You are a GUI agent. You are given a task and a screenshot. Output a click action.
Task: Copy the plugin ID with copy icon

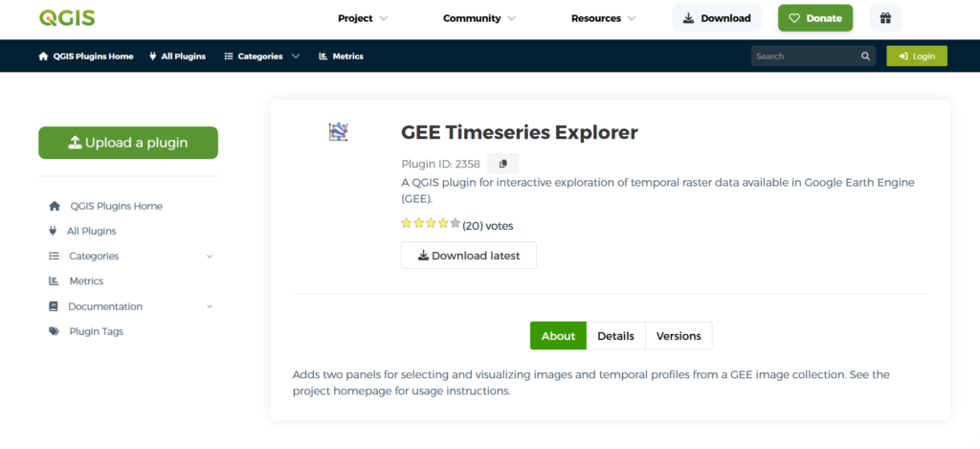503,164
